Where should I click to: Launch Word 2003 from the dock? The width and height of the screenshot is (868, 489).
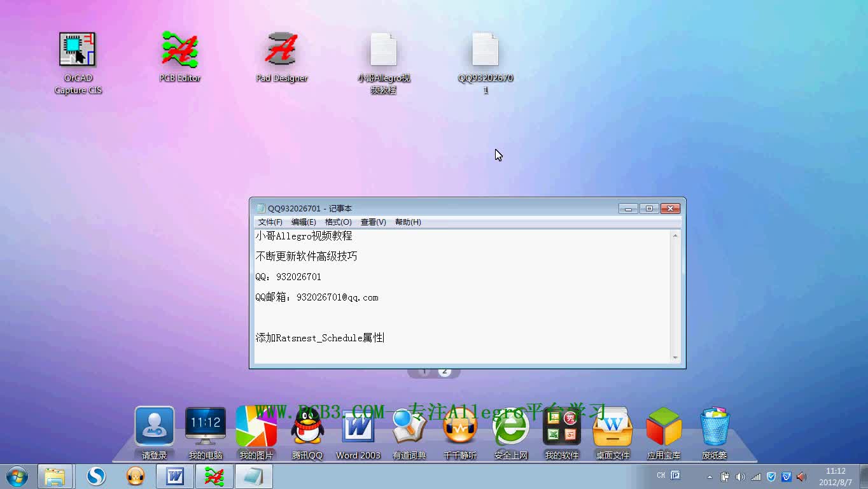click(358, 433)
